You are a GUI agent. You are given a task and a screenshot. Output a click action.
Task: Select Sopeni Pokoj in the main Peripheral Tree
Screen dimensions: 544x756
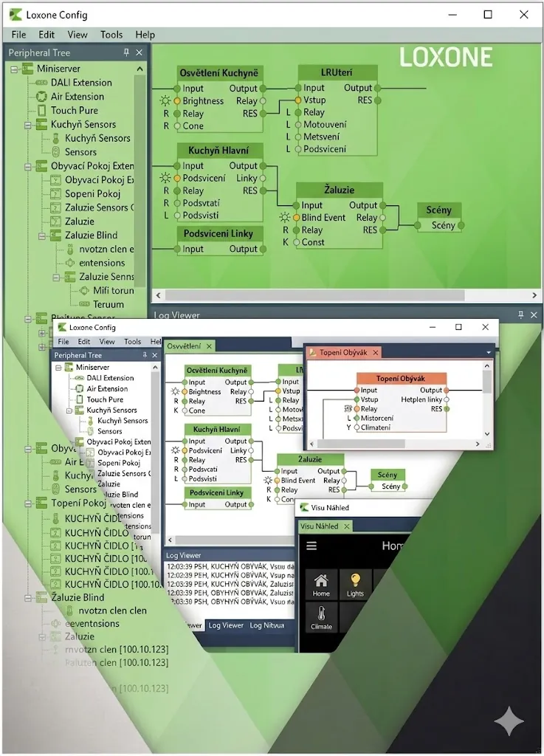tap(92, 194)
